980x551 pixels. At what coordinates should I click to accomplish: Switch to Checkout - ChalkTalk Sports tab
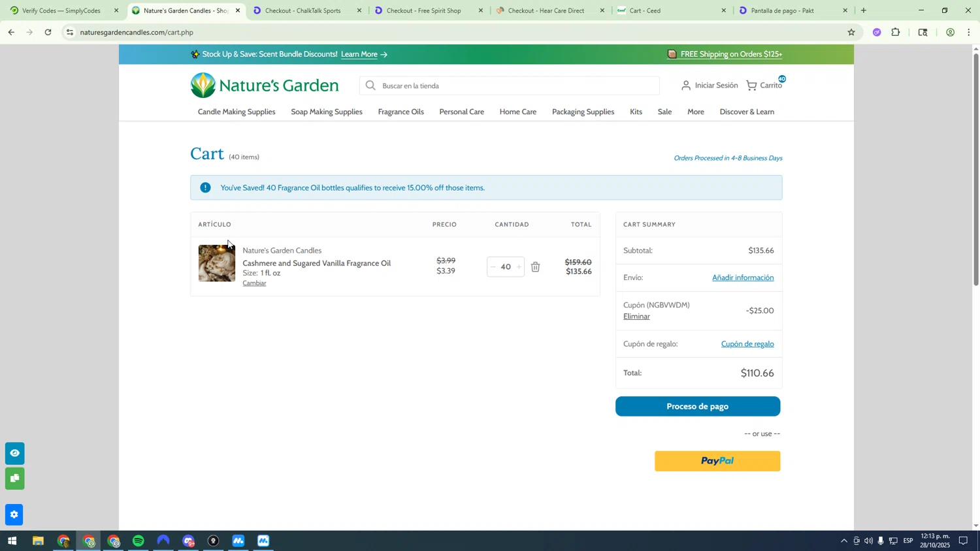307,10
